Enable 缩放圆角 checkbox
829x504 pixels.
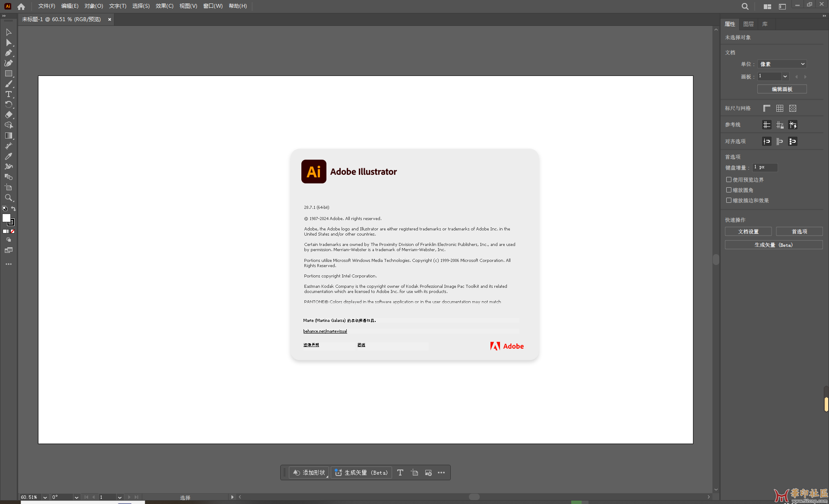(x=729, y=190)
